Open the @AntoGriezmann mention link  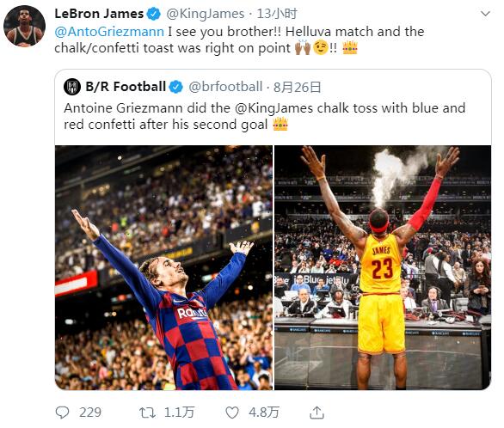(109, 32)
